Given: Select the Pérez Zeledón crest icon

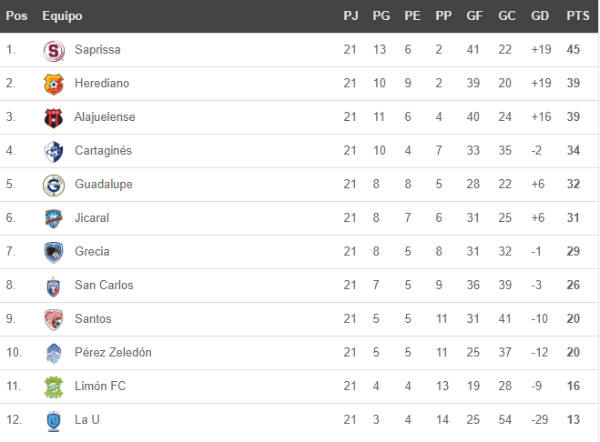Looking at the screenshot, I should (54, 353).
